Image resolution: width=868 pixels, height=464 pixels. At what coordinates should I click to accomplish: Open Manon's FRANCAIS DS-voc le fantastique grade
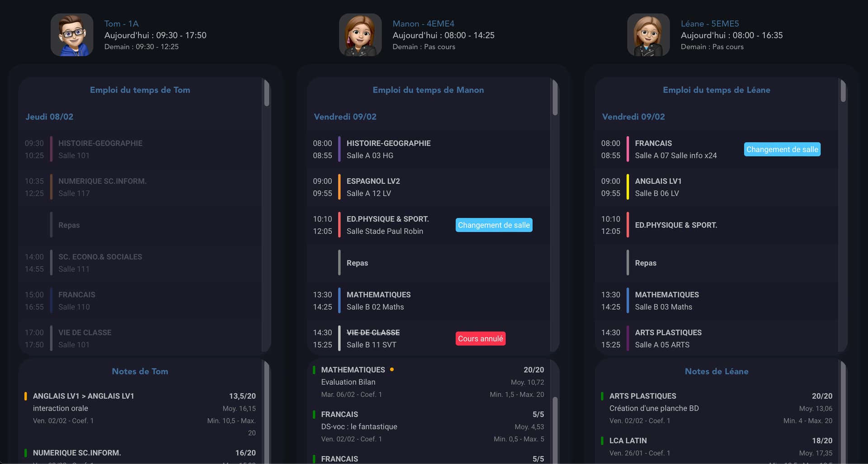coord(428,426)
